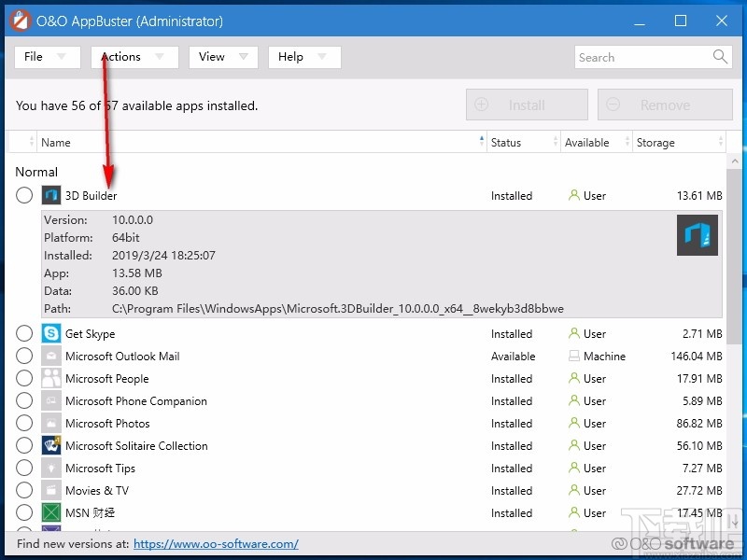The image size is (747, 560).
Task: Click the Get Skype app icon
Action: [x=50, y=333]
